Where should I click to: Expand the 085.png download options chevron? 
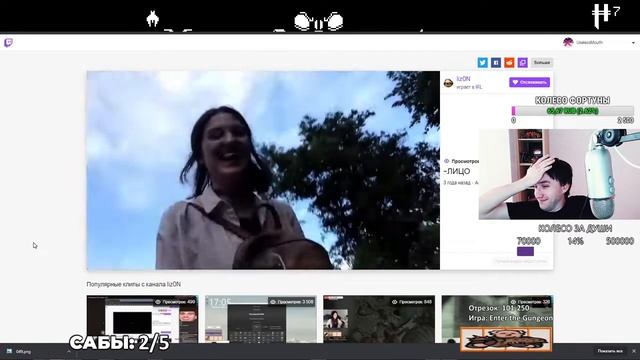pyautogui.click(x=69, y=351)
